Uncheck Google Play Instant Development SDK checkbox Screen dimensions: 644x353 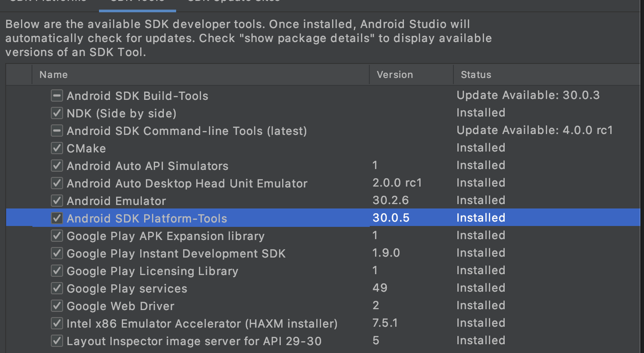click(x=57, y=253)
